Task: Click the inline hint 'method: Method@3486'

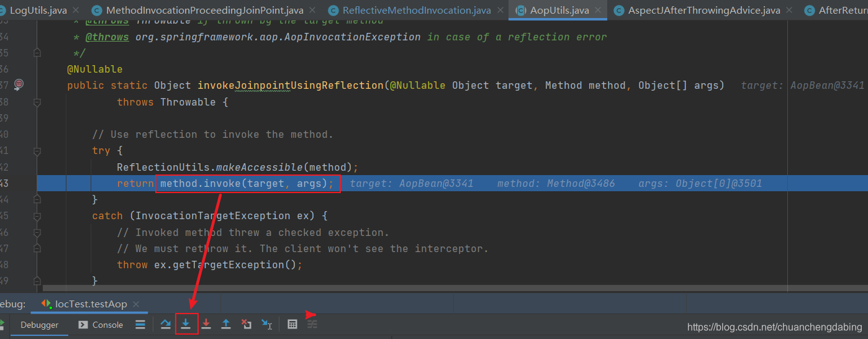Action: coord(556,184)
